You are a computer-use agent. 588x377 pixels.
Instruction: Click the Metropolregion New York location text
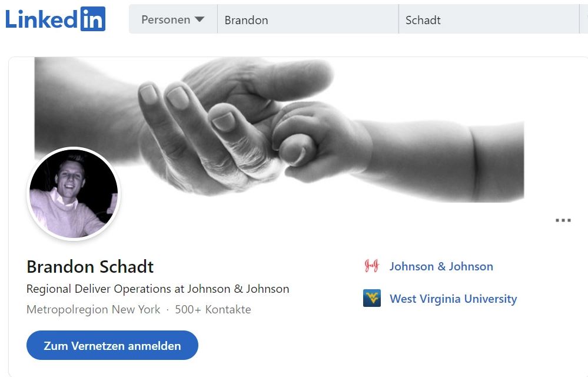(94, 309)
